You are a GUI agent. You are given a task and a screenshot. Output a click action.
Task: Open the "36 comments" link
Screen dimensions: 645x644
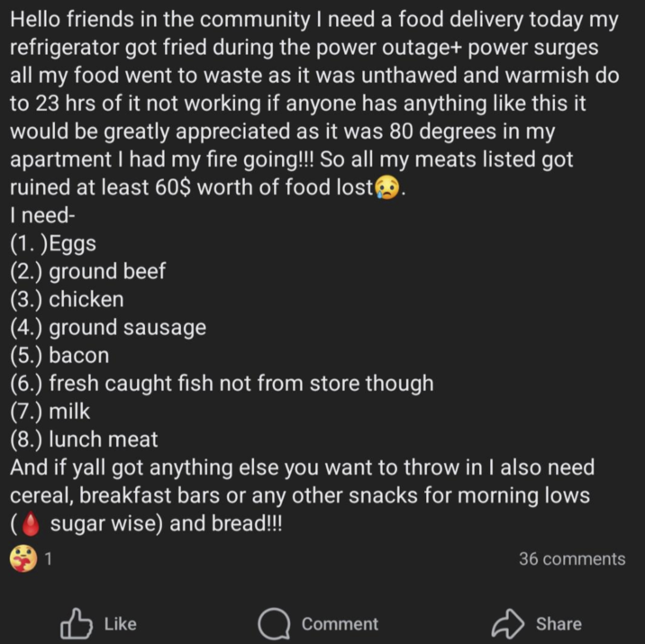(x=571, y=559)
